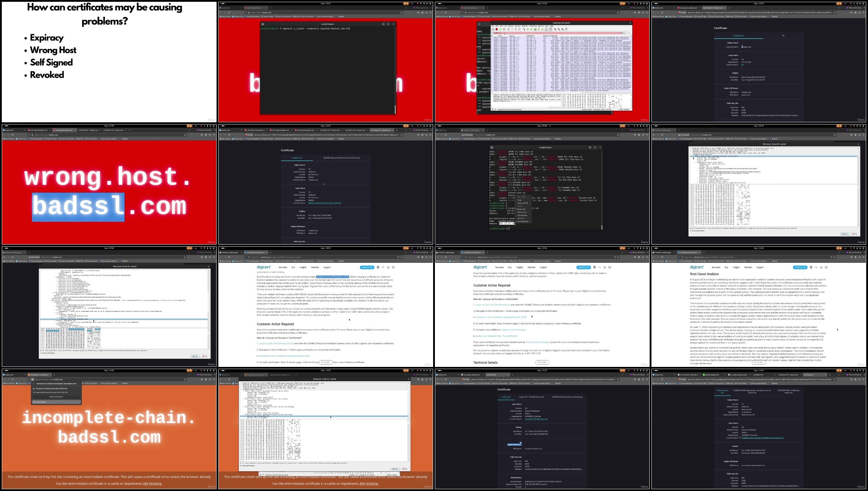Open list-all-tabs chevron in openssl terminal frame browser
868x491 pixels.
coord(406,8)
